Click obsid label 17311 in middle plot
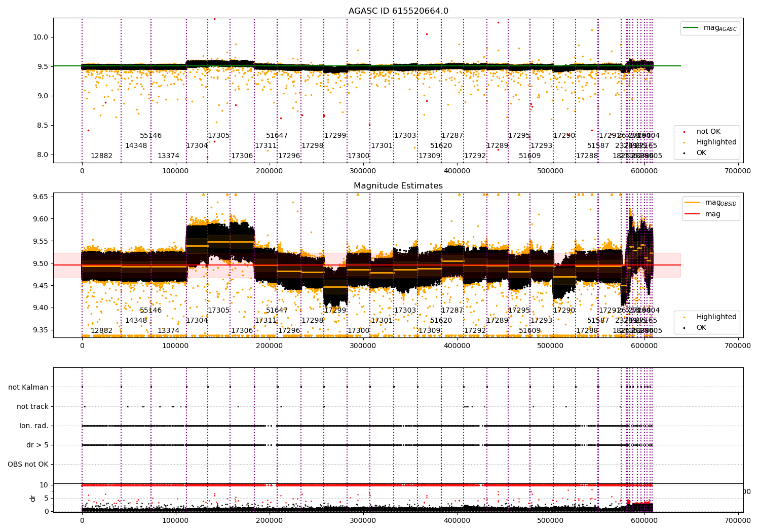This screenshot has height=532, width=760. [266, 320]
